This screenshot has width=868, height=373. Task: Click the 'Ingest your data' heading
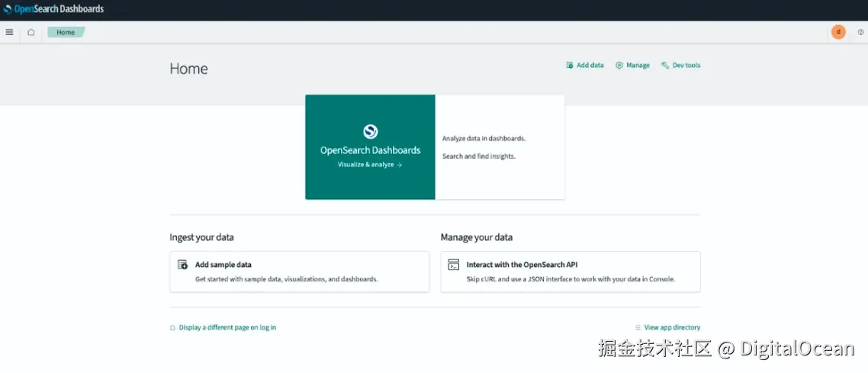(201, 237)
